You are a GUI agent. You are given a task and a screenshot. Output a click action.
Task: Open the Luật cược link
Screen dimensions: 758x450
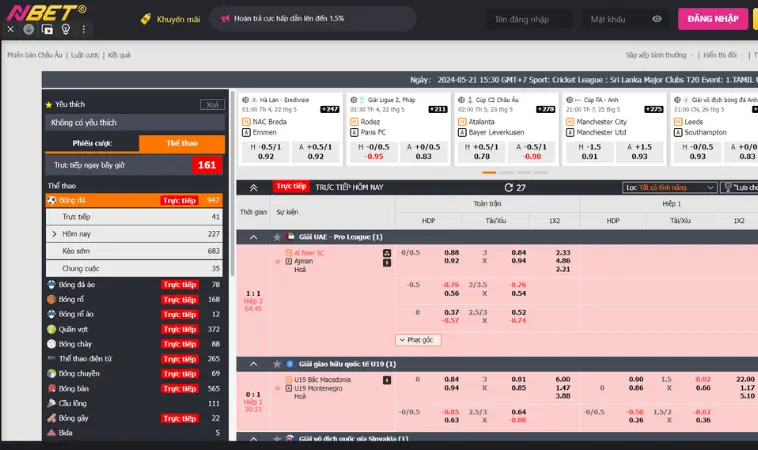(x=84, y=55)
